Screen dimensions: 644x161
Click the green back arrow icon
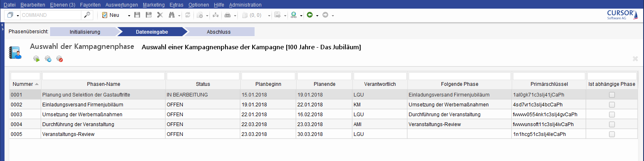(x=310, y=15)
